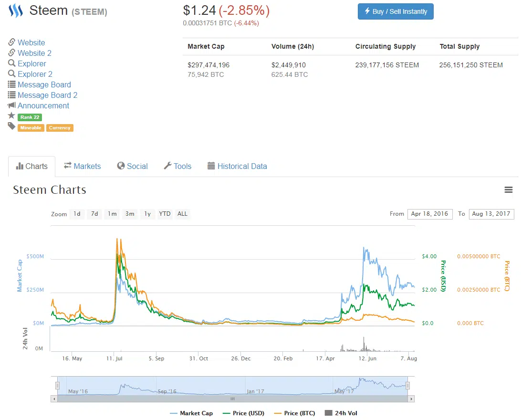Open the Website 2 link
The width and height of the screenshot is (521, 420).
point(34,53)
